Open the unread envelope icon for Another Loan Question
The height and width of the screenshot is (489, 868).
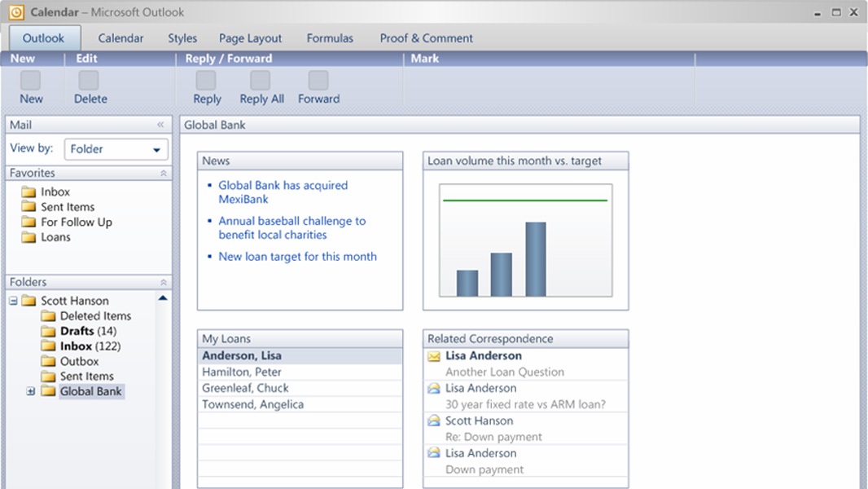(434, 356)
